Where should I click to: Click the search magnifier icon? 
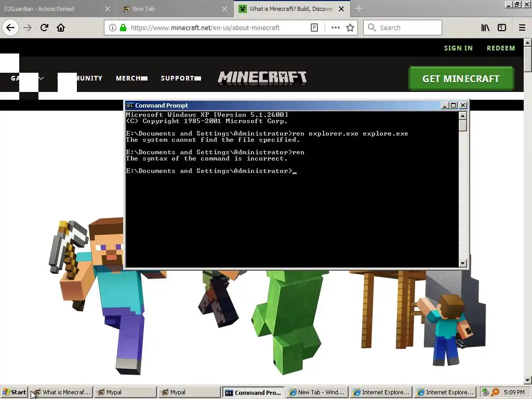(x=372, y=28)
